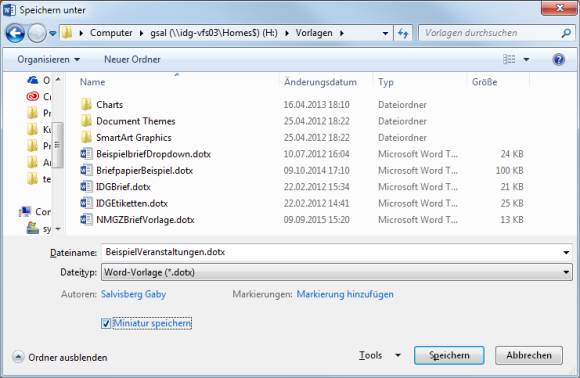The width and height of the screenshot is (580, 378).
Task: Click Neuer Ordner in the toolbar
Action: tap(132, 60)
